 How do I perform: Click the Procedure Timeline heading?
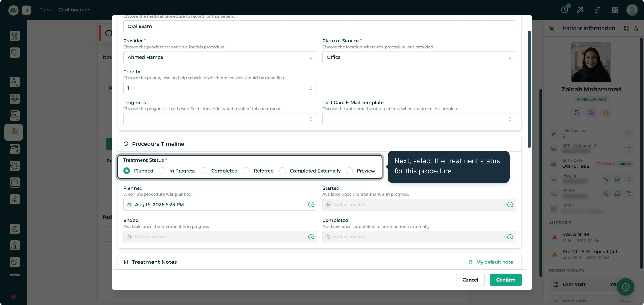point(158,144)
